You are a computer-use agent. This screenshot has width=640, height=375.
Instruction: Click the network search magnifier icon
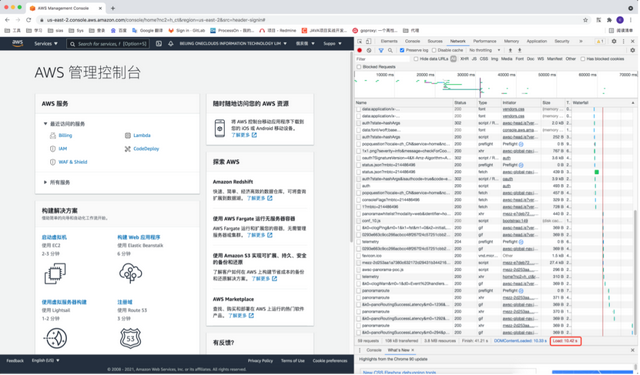tap(390, 50)
